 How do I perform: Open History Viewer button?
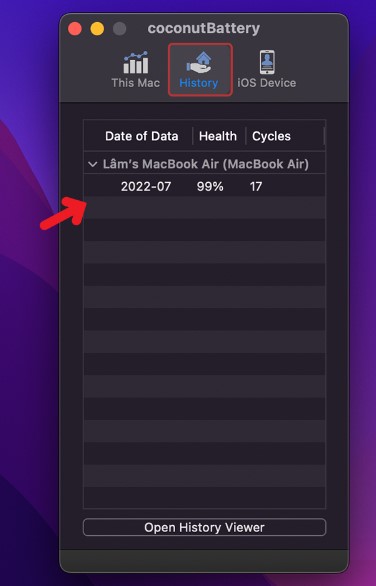204,527
